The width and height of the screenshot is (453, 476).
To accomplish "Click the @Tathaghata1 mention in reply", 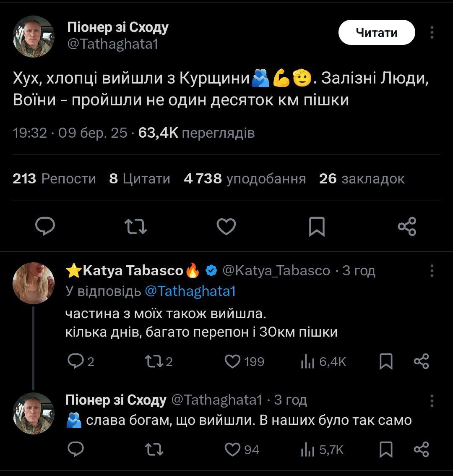I will [x=190, y=291].
